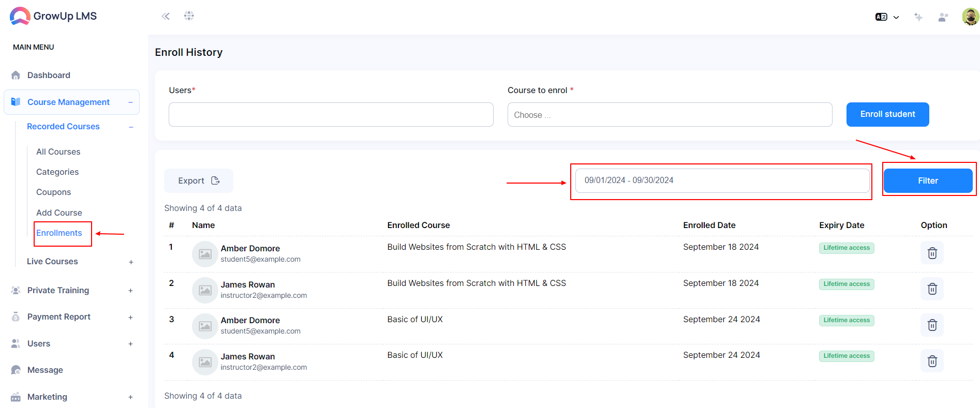
Task: Click Enrolled Course column header
Action: pyautogui.click(x=419, y=225)
